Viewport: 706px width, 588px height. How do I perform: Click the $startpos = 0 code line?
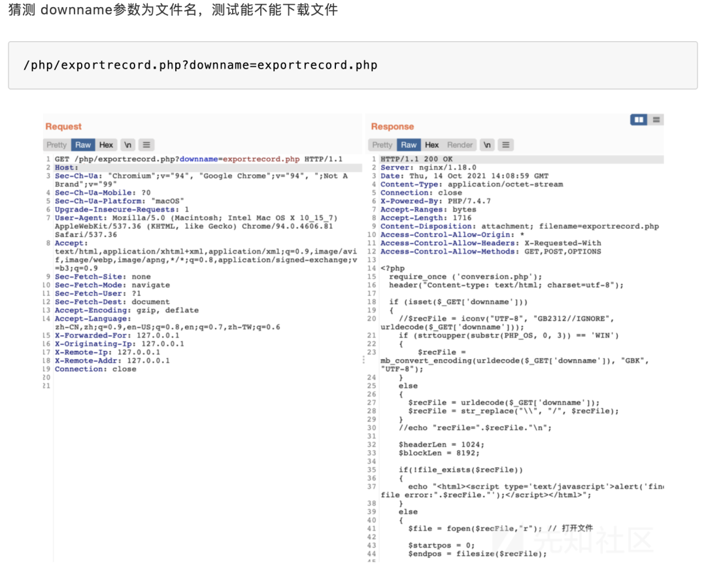(x=441, y=546)
